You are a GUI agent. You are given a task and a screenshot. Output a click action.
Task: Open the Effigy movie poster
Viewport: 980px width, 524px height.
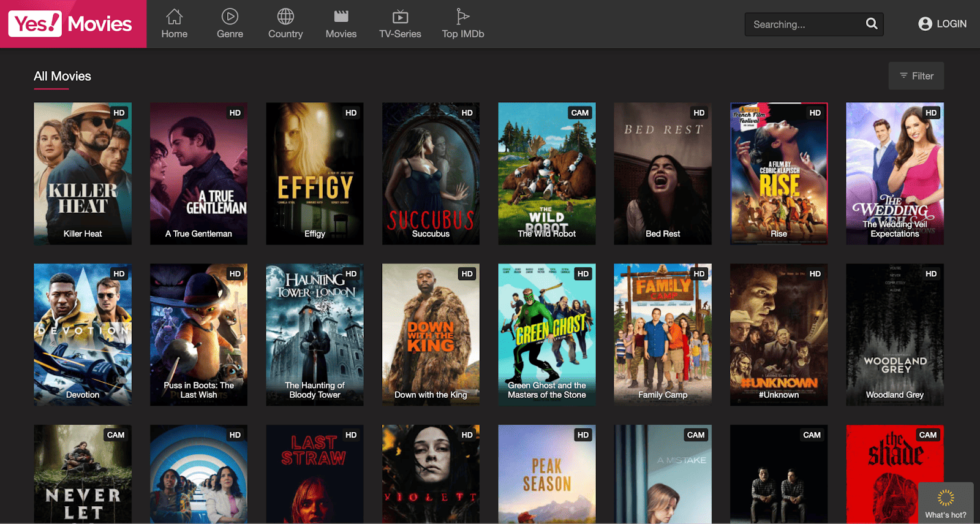click(315, 173)
